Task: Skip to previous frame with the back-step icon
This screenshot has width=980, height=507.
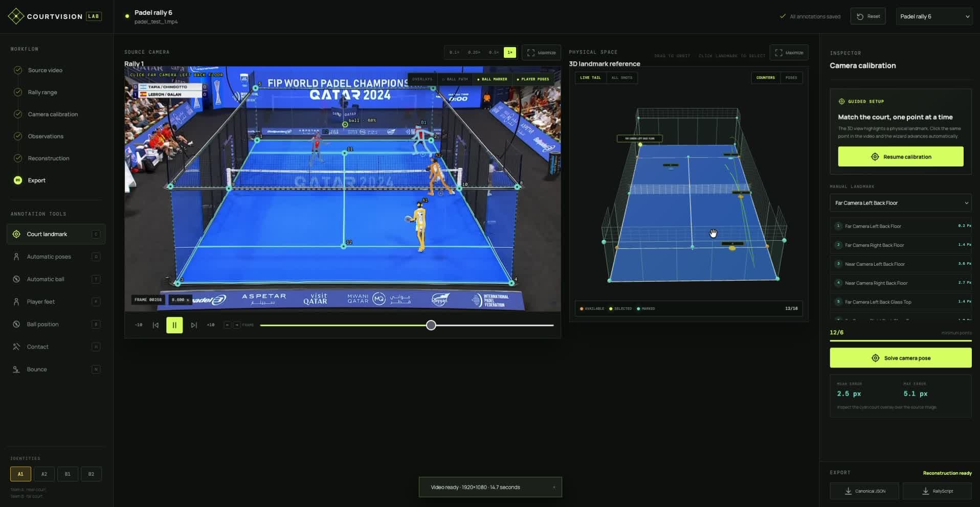Action: point(155,325)
